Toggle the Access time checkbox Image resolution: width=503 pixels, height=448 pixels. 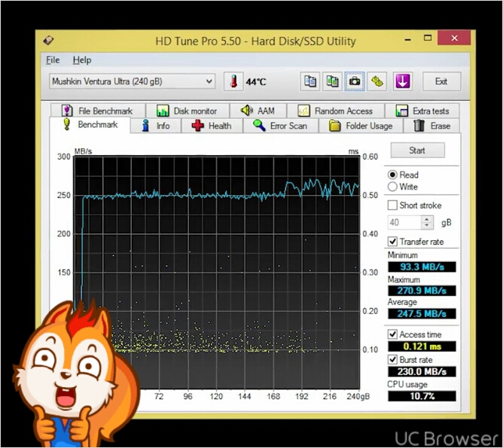click(x=392, y=334)
